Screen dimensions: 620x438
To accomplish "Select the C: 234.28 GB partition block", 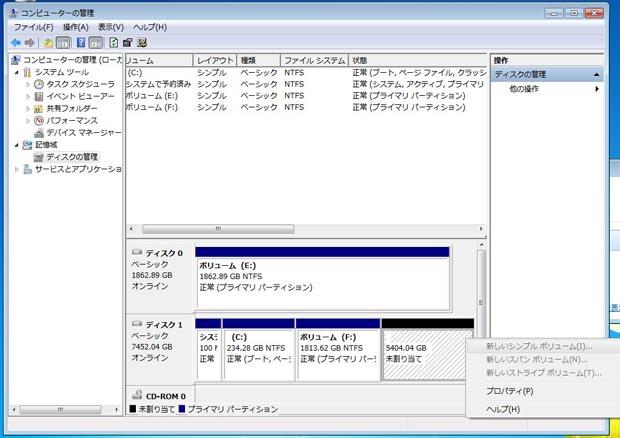I will click(x=259, y=349).
